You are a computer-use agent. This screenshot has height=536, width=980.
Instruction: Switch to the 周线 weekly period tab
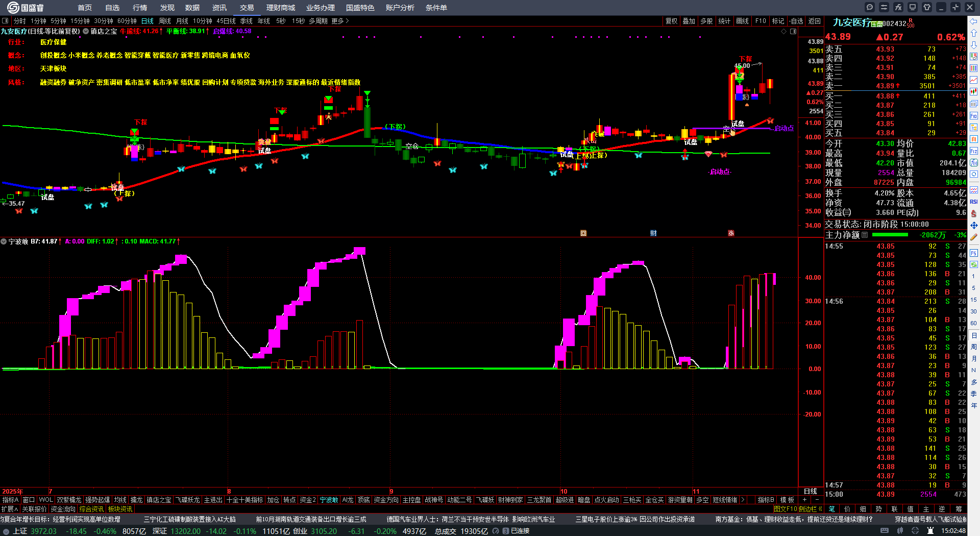(165, 21)
